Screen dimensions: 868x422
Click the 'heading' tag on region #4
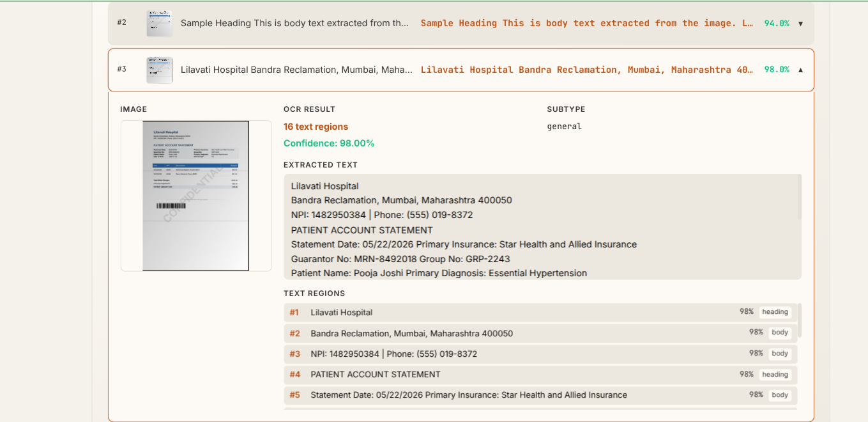(x=775, y=375)
